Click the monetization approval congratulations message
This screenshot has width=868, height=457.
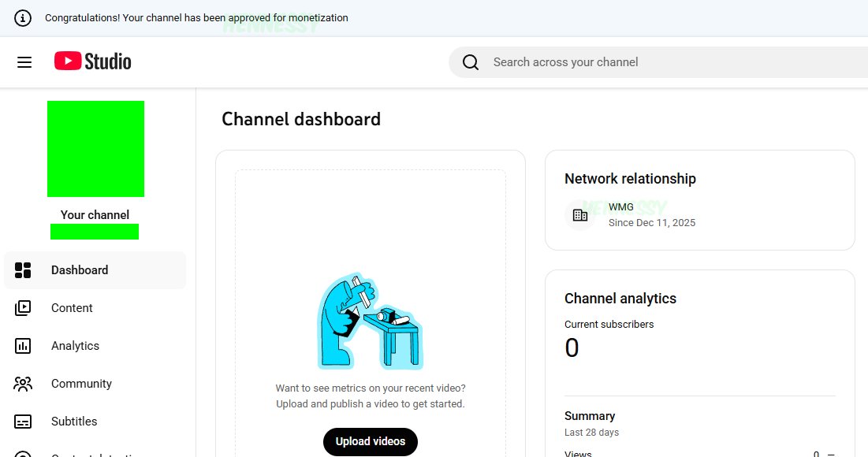pos(196,17)
